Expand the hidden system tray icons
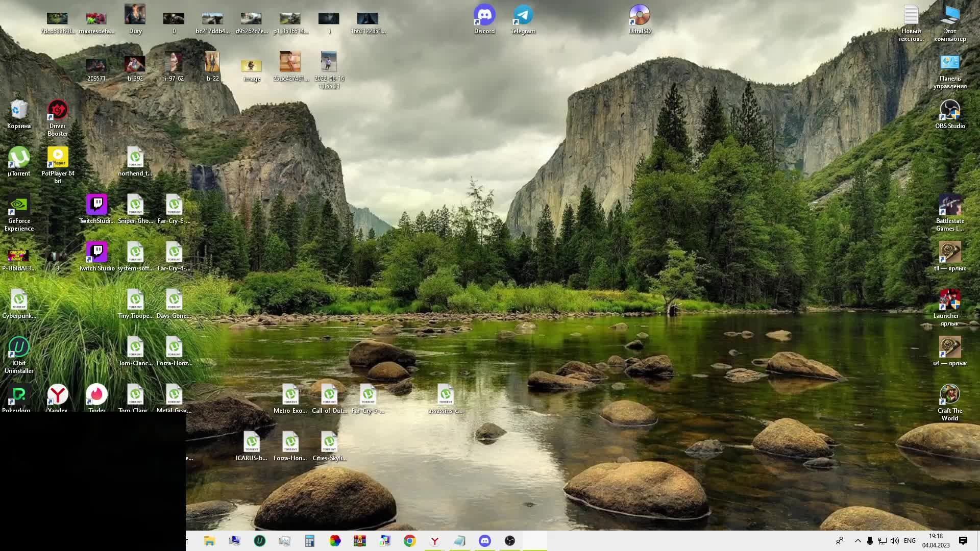The height and width of the screenshot is (551, 980). 857,541
